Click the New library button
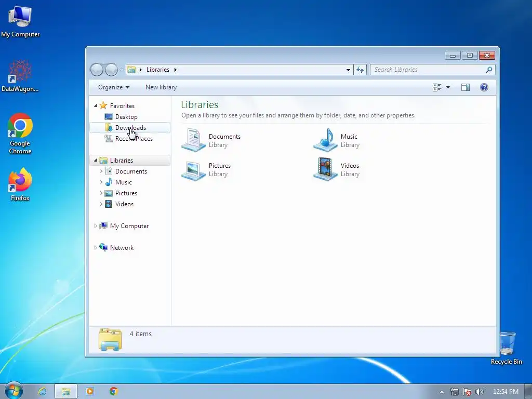This screenshot has height=399, width=532. [161, 87]
